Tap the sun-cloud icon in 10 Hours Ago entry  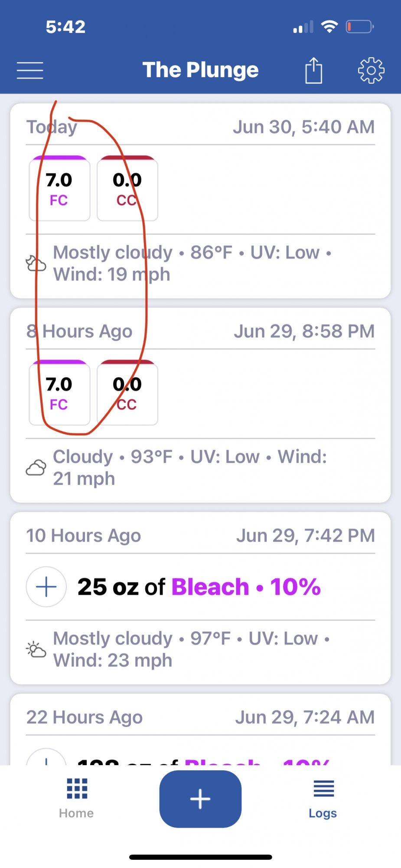(36, 649)
